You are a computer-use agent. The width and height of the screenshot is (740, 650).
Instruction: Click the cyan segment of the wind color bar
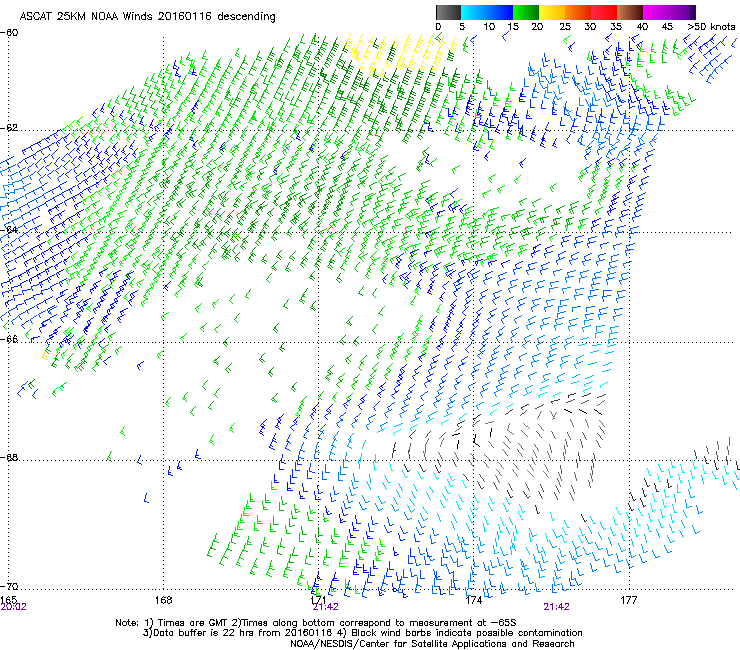[x=474, y=12]
